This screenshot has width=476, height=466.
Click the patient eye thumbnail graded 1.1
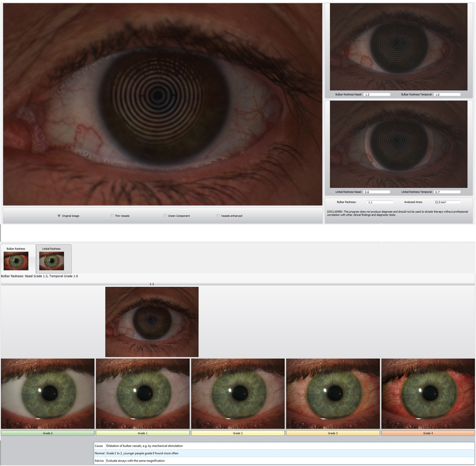(x=152, y=322)
